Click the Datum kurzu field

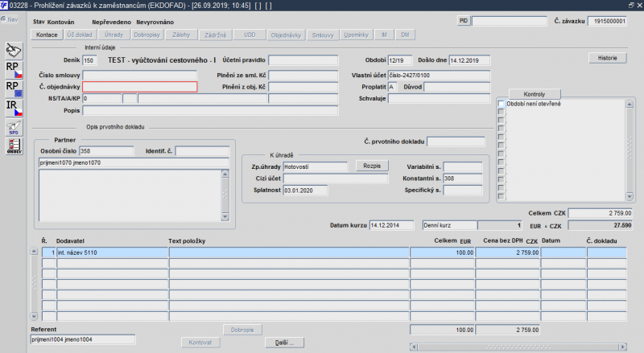[x=392, y=225]
